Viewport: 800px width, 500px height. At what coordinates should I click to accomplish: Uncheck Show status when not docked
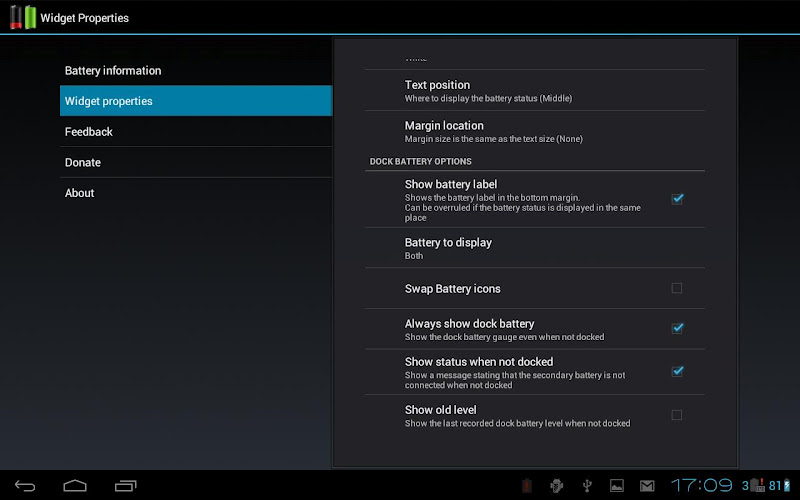(x=677, y=372)
